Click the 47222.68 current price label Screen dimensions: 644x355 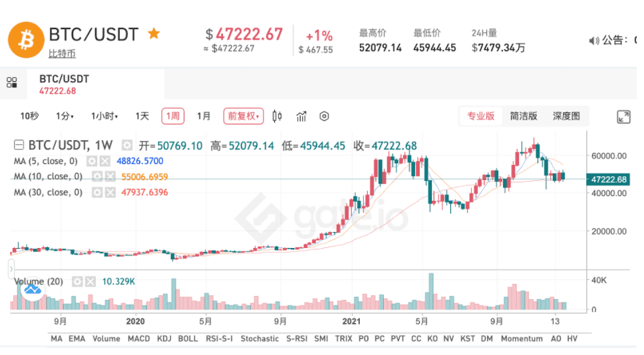(x=608, y=179)
